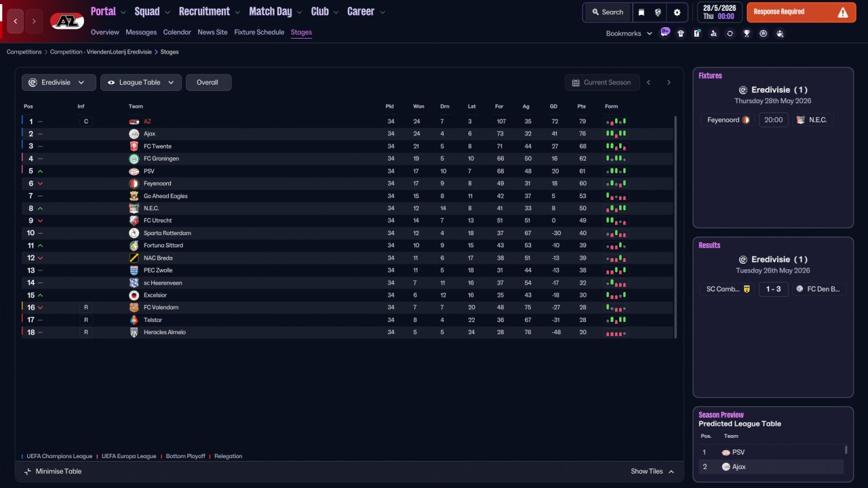Open the world globe icon
The width and height of the screenshot is (868, 488).
tap(658, 12)
